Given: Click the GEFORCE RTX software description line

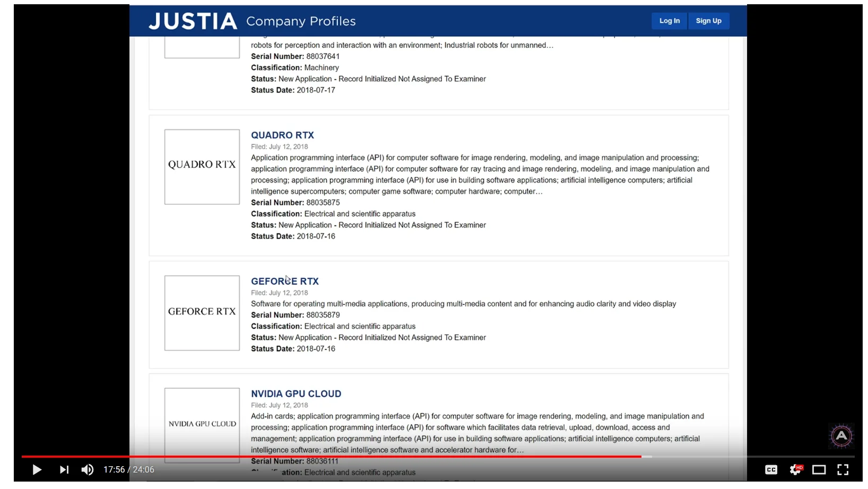Looking at the screenshot, I should coord(464,304).
